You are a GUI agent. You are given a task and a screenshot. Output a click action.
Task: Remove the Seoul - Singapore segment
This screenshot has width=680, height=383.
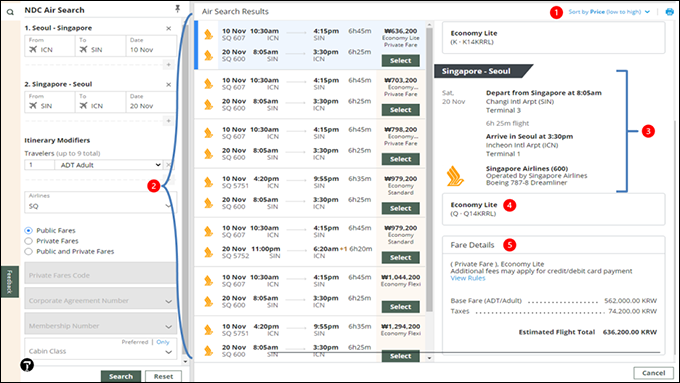click(169, 28)
